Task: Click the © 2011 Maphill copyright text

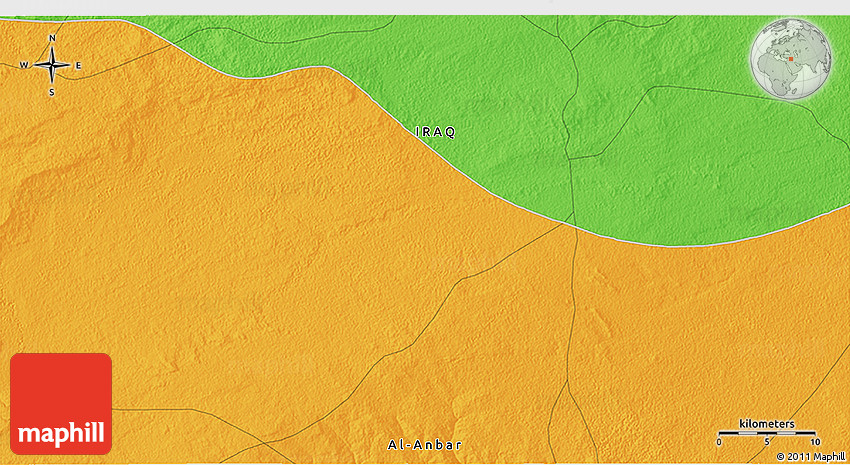Action: coord(812,457)
